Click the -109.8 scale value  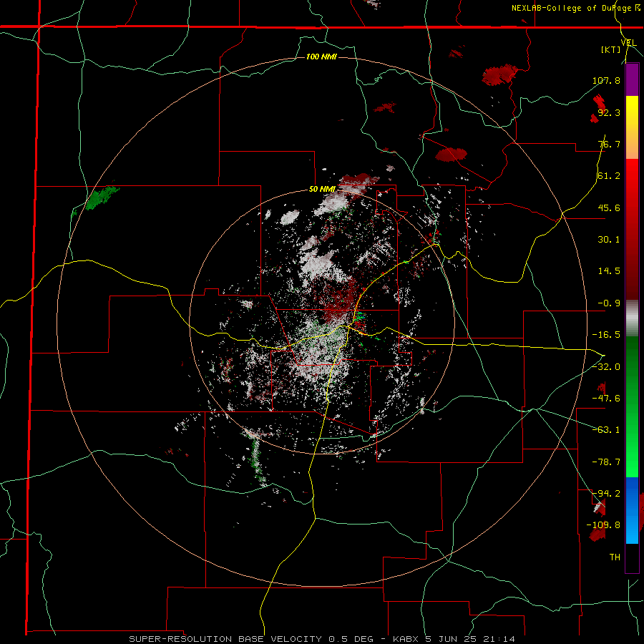pyautogui.click(x=603, y=525)
